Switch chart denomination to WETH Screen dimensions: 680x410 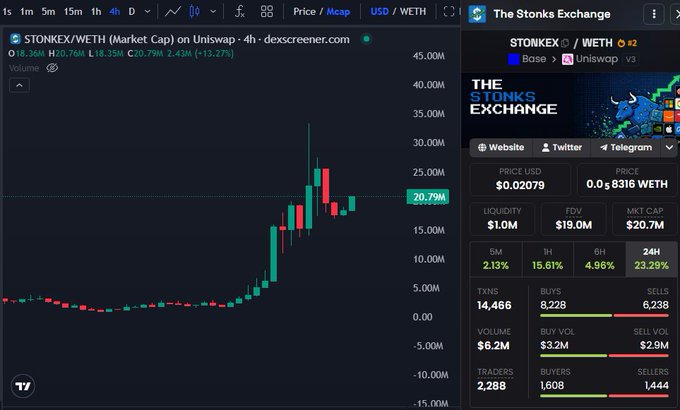pos(413,12)
